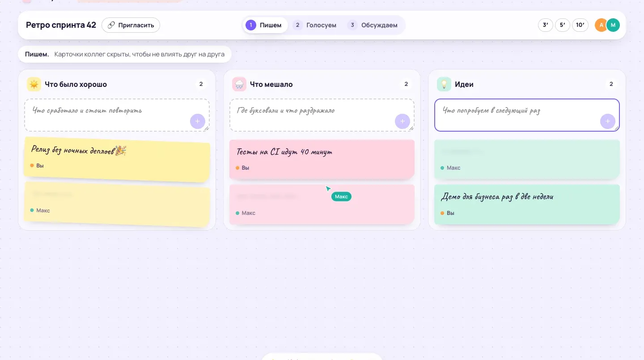Click the board title "Ретро спринта 42"
Image resolution: width=644 pixels, height=360 pixels.
pyautogui.click(x=61, y=25)
